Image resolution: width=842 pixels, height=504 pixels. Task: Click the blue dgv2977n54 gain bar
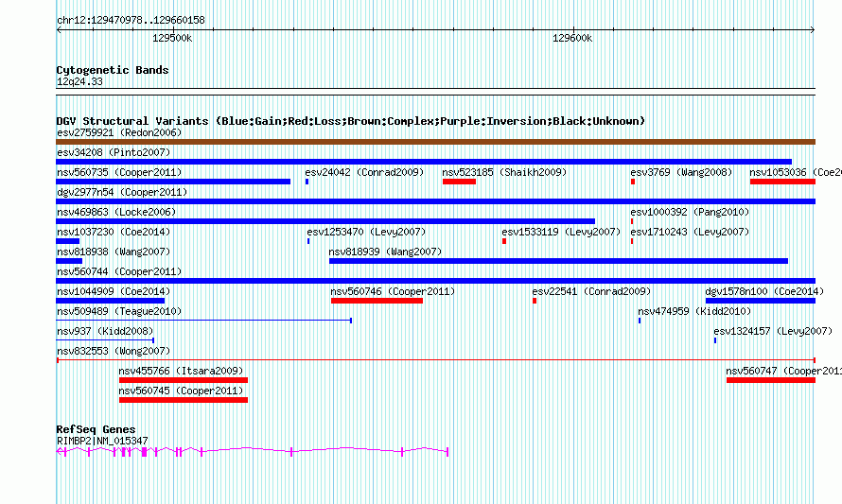(435, 201)
